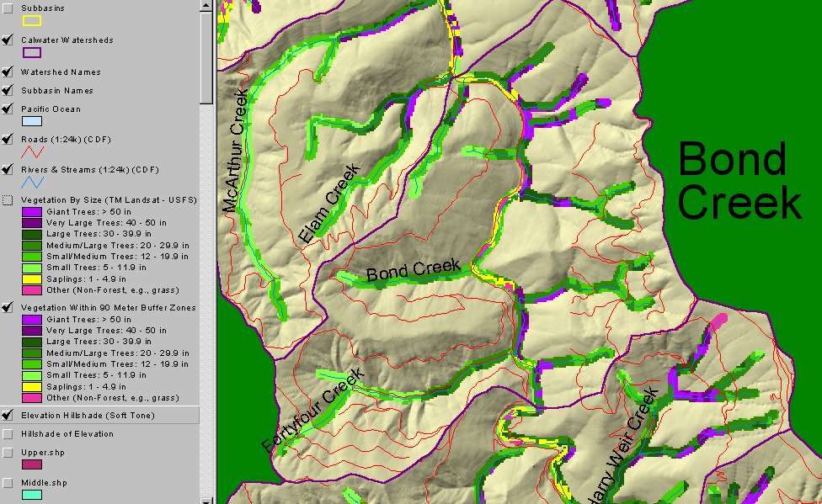Click the red Roads line symbol

pos(31,152)
